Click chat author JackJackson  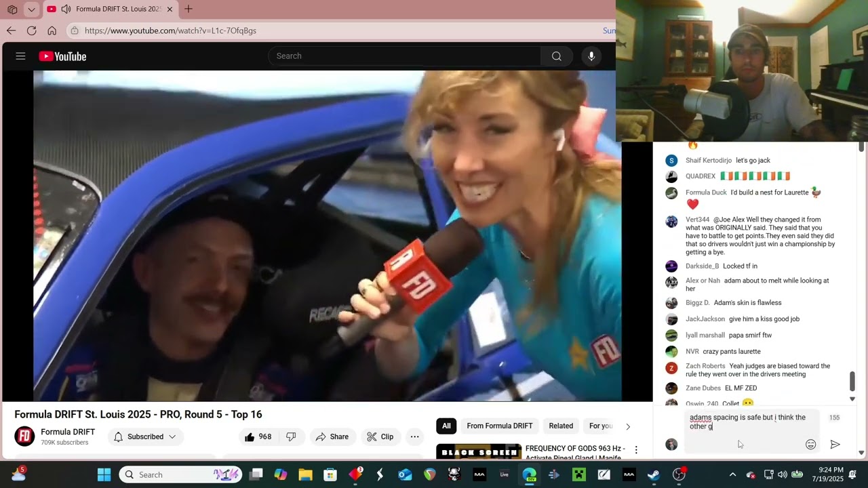705,319
